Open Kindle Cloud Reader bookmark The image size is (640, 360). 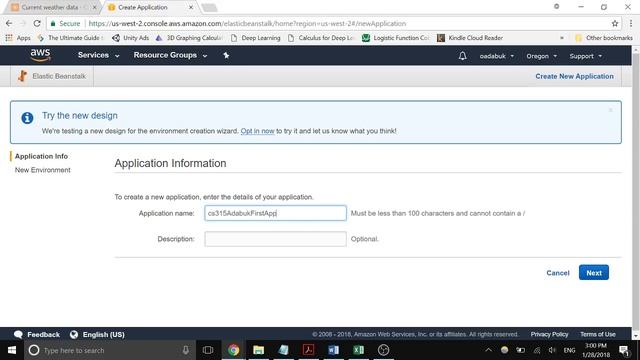coord(470,38)
